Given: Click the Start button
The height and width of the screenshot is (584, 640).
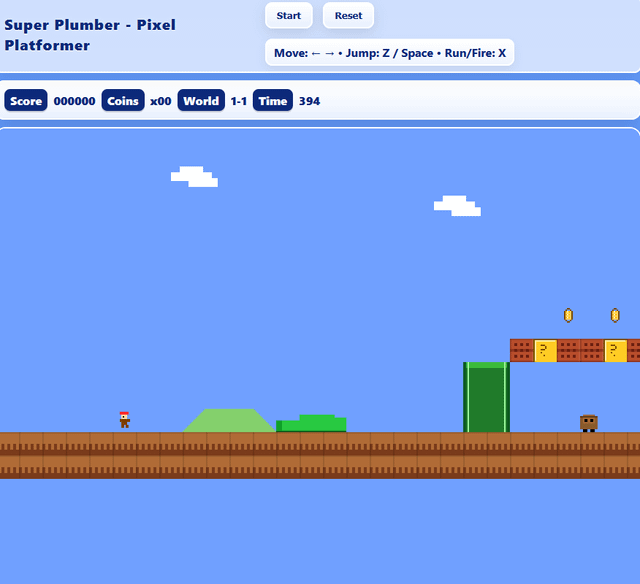Looking at the screenshot, I should 289,16.
